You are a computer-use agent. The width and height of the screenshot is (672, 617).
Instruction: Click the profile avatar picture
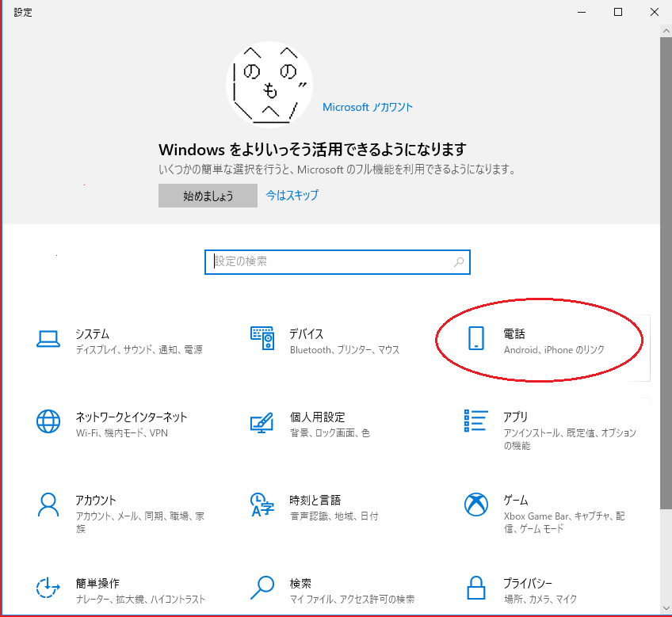[x=269, y=85]
